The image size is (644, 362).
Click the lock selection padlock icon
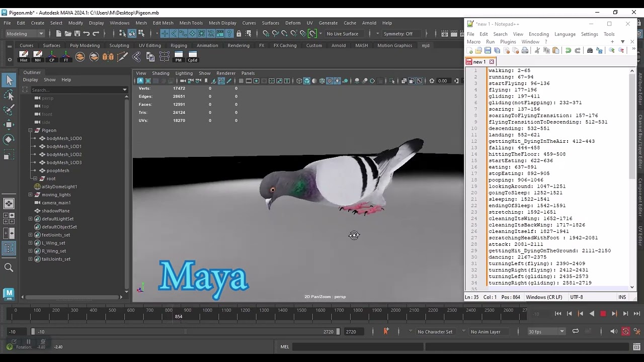click(239, 34)
